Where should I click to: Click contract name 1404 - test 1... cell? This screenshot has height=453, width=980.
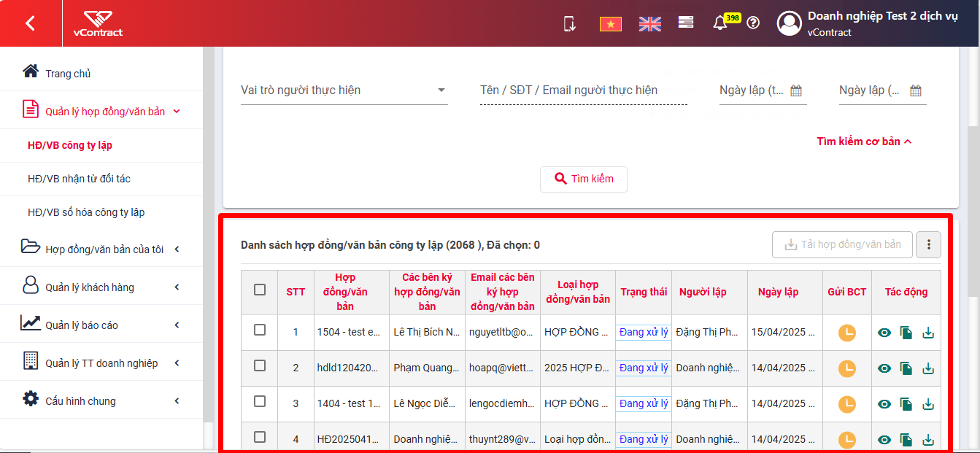pos(352,404)
